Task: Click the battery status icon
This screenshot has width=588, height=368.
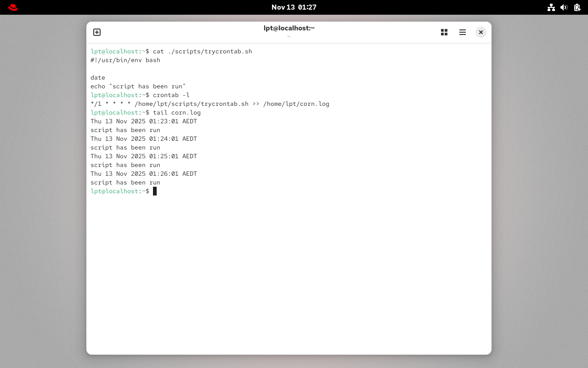Action: pyautogui.click(x=577, y=7)
